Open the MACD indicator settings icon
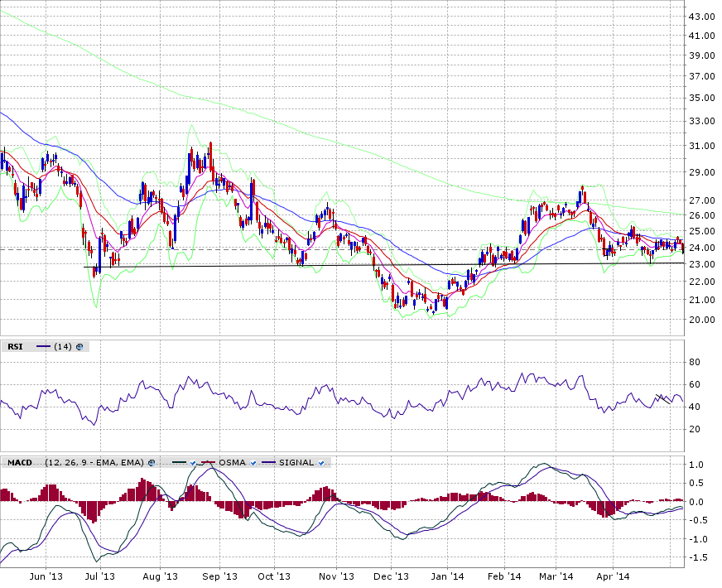The image size is (722, 588). pyautogui.click(x=152, y=463)
